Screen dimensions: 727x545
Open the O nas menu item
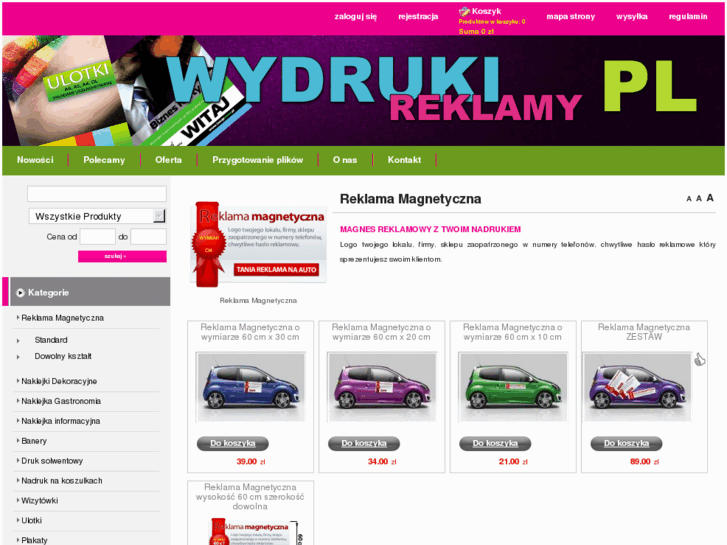[345, 160]
